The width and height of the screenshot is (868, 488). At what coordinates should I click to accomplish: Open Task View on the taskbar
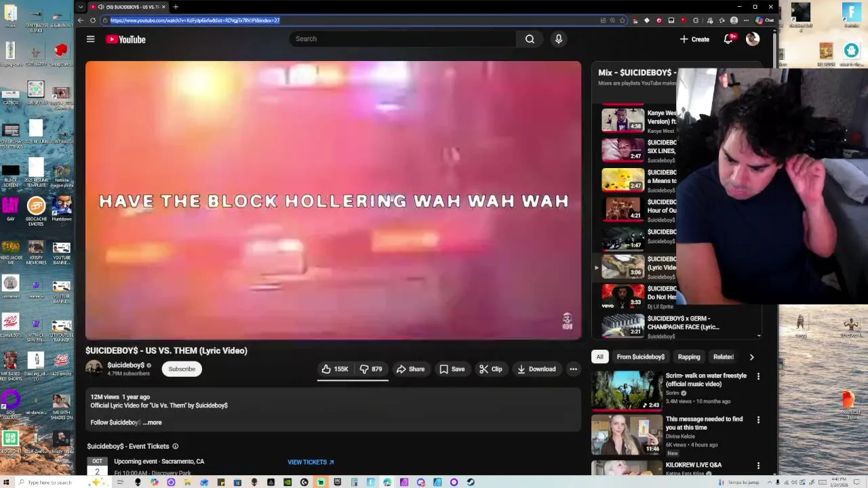click(121, 482)
